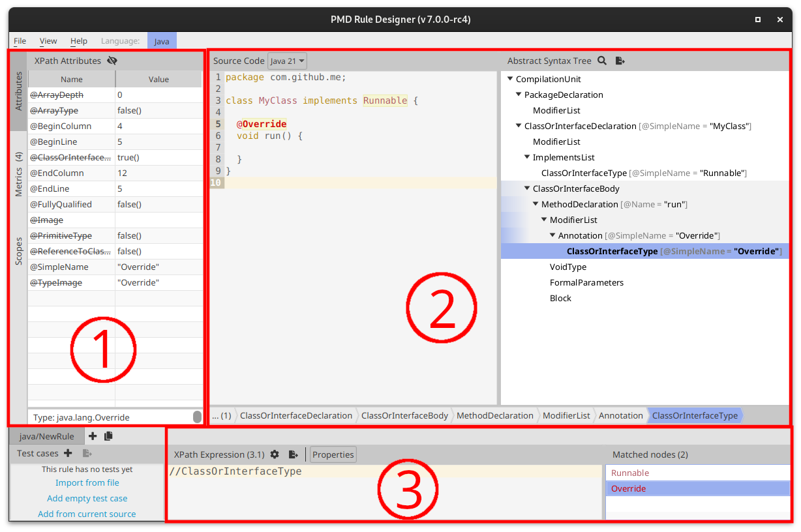Select the @FullyQualified attribute row
The height and width of the screenshot is (532, 801).
coord(115,204)
